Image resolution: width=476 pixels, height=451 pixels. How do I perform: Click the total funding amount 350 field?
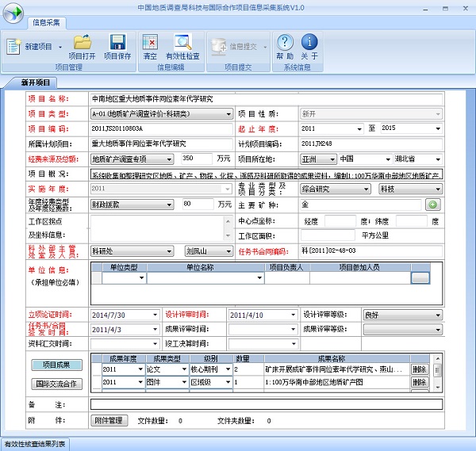pyautogui.click(x=197, y=159)
